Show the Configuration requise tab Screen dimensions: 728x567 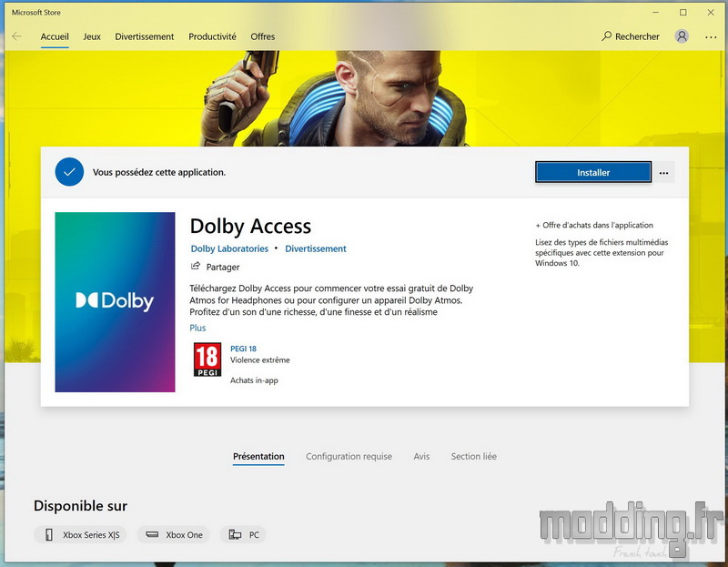point(349,457)
